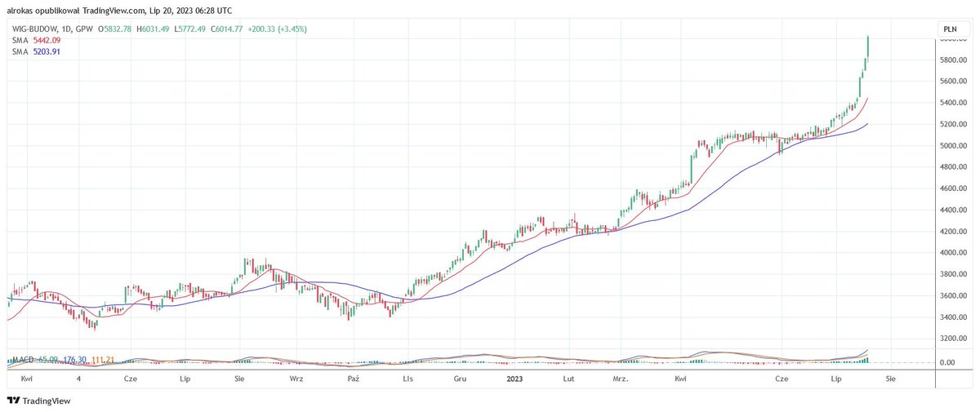980x412 pixels.
Task: Click the Lut month on time axis
Action: coord(568,379)
